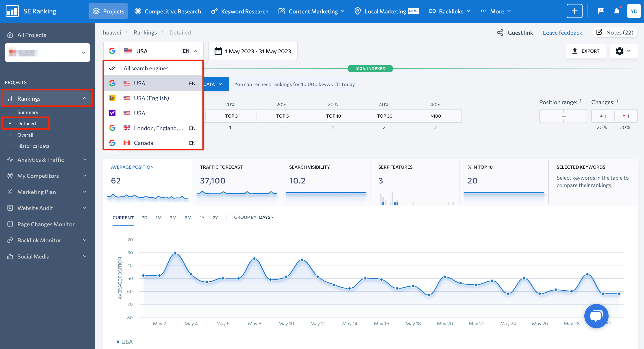The width and height of the screenshot is (644, 349).
Task: Click the Position range info icon
Action: tap(580, 101)
